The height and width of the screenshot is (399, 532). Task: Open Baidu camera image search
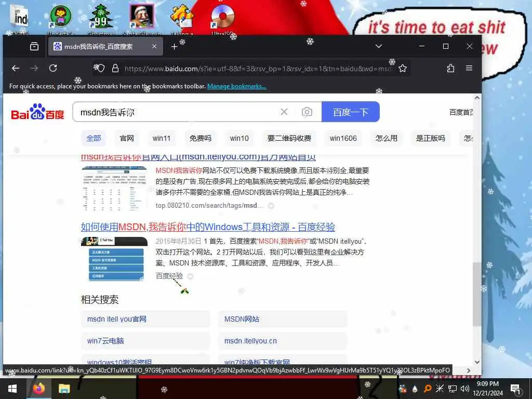[x=307, y=112]
